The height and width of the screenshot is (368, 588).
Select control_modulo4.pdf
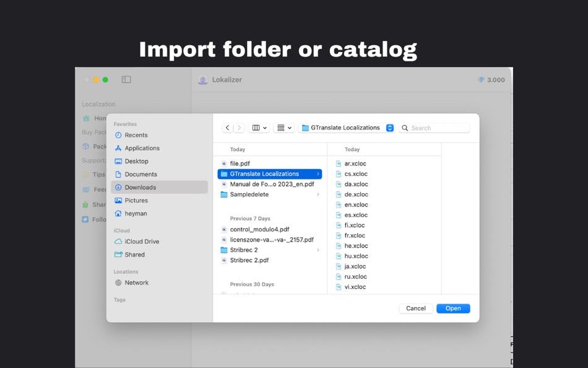click(270, 229)
